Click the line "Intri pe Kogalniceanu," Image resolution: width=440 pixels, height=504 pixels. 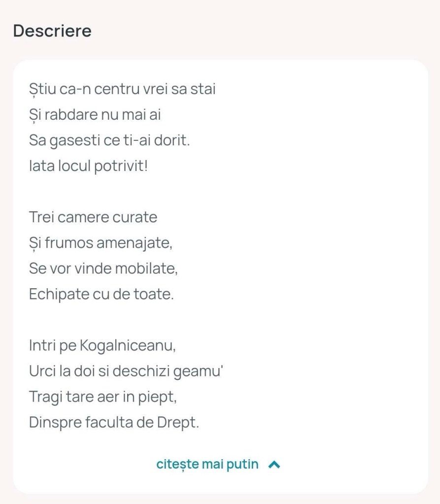(x=102, y=345)
